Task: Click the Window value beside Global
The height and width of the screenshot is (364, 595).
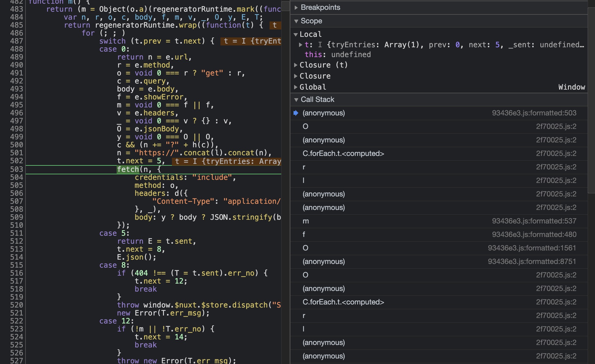Action: [x=571, y=87]
